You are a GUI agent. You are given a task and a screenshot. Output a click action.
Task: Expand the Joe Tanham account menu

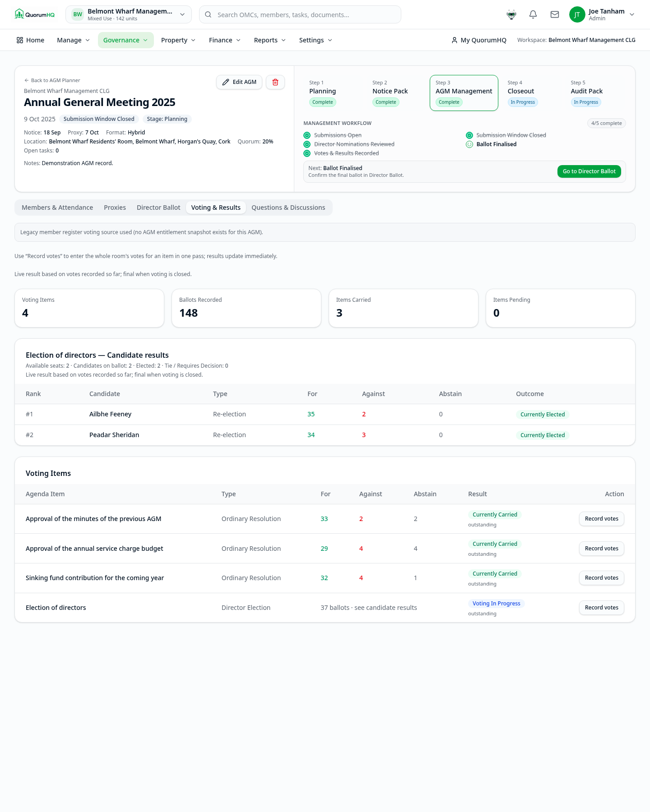point(602,14)
